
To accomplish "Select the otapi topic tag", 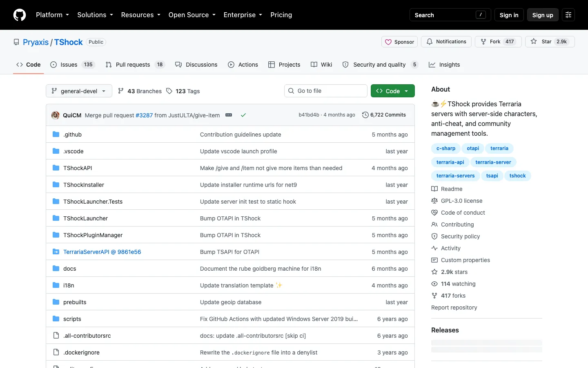I will (473, 148).
